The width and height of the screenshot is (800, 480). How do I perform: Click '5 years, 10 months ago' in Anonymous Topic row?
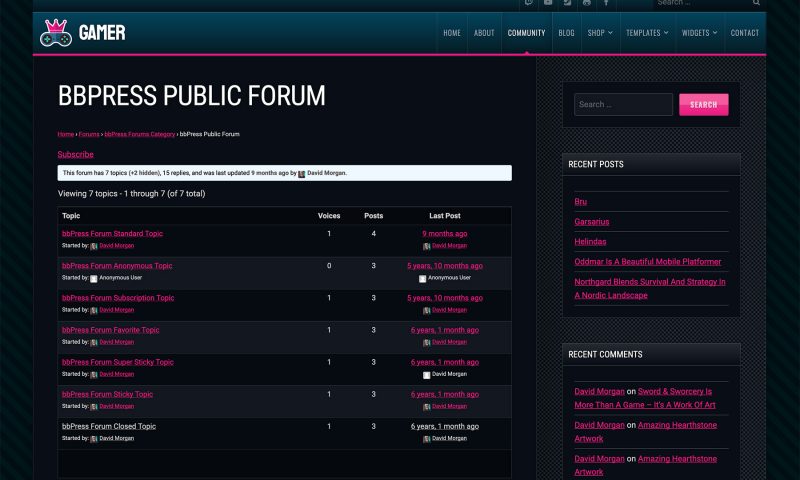coord(444,266)
